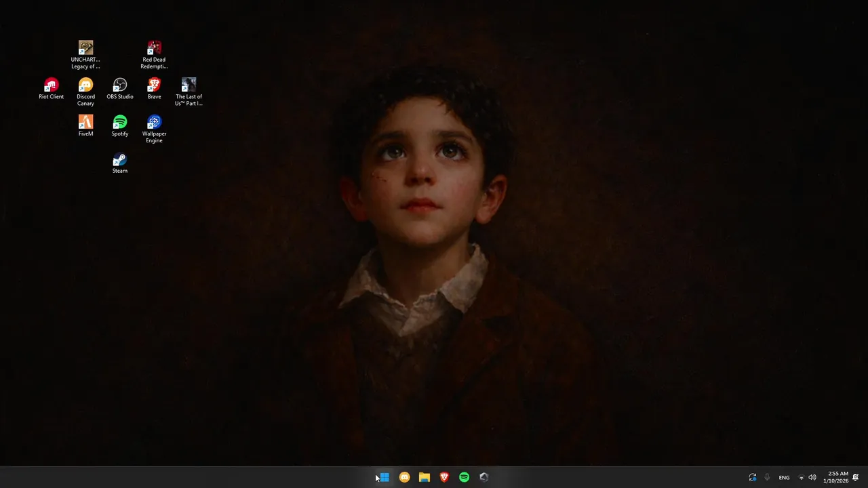Click the sync arrows tray icon

[x=752, y=477]
